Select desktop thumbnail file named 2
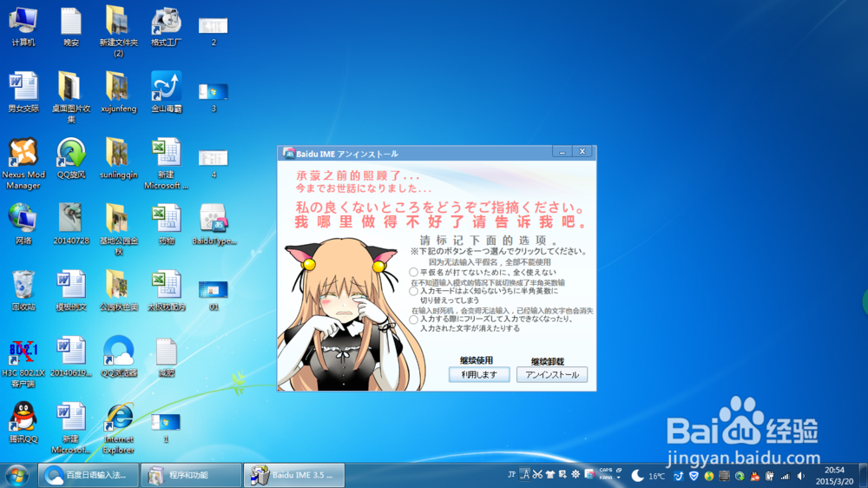This screenshot has width=868, height=488. click(x=214, y=31)
